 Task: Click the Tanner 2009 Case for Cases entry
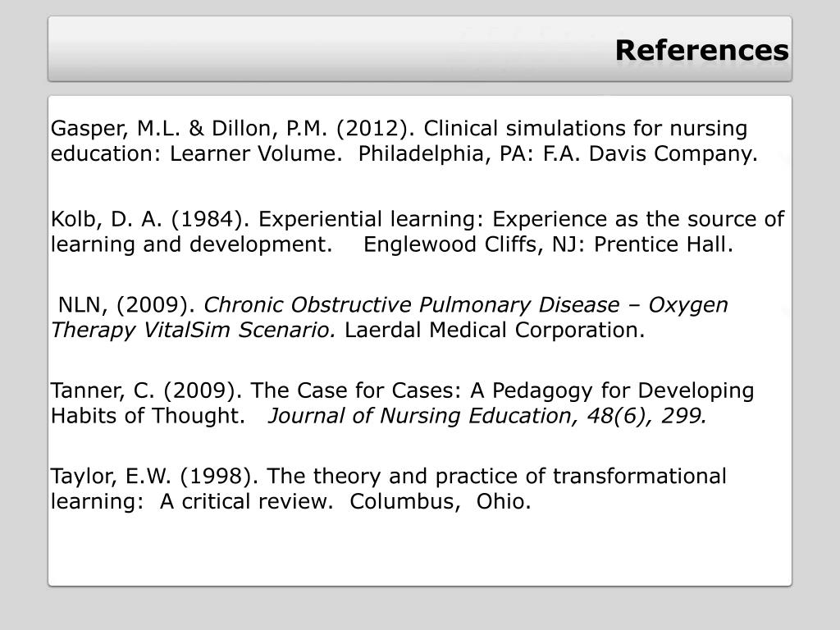click(x=402, y=403)
